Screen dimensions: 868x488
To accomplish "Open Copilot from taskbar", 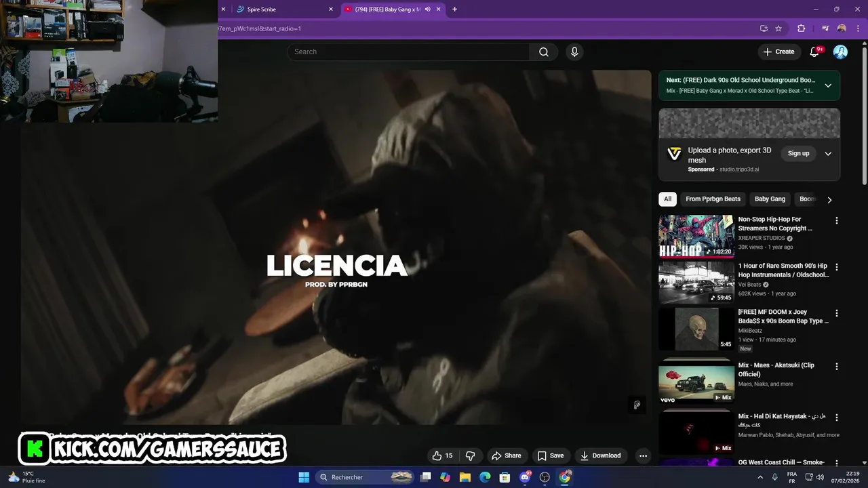I will [x=445, y=477].
